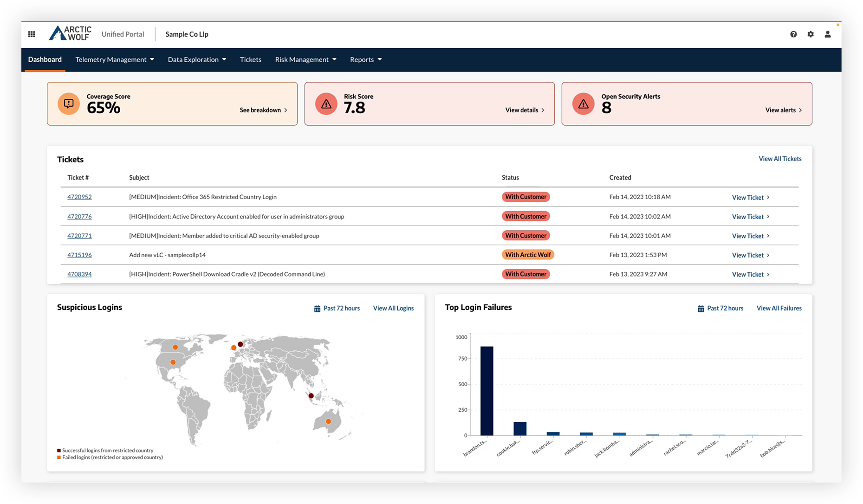Open the help question mark icon
This screenshot has width=863, height=504.
click(793, 34)
